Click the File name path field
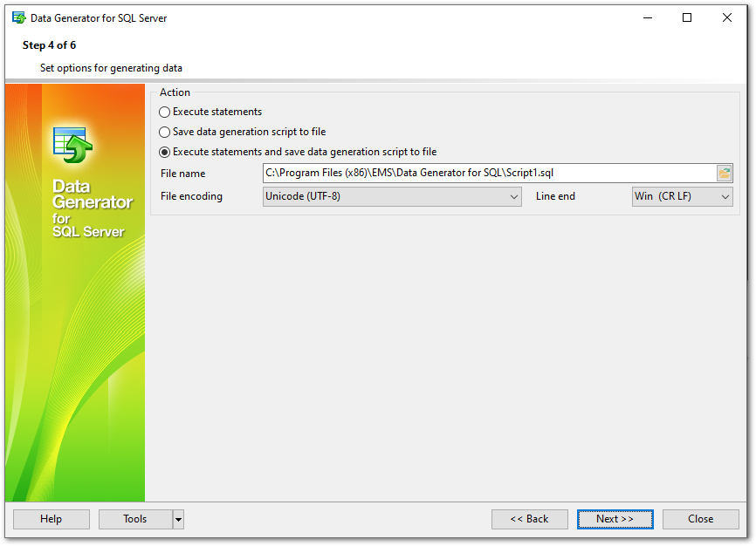The height and width of the screenshot is (546, 756). 490,173
